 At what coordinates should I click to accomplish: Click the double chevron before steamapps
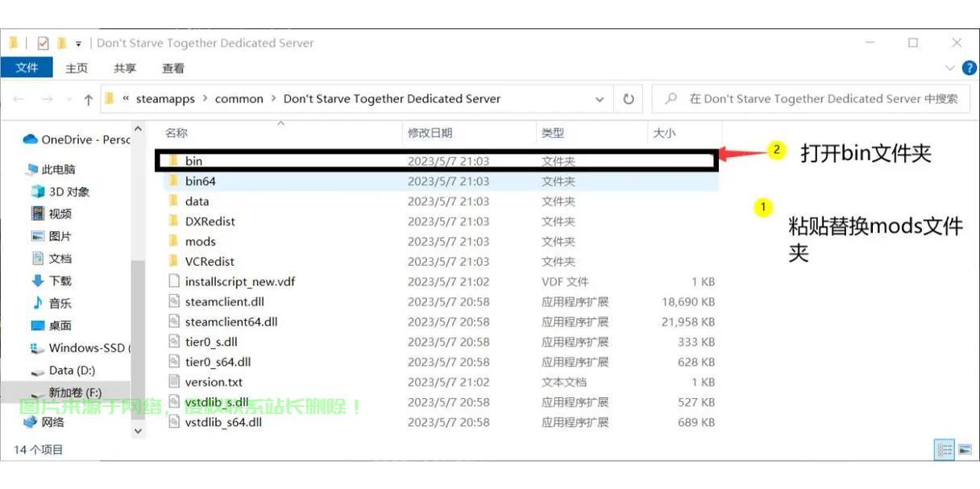coord(127,99)
